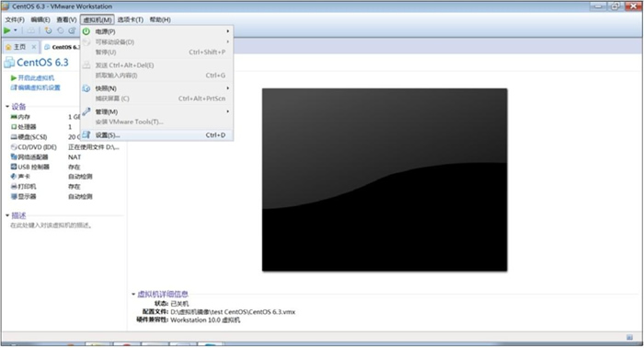The width and height of the screenshot is (644, 348).
Task: Collapse the 设备 devices section
Action: pos(7,107)
